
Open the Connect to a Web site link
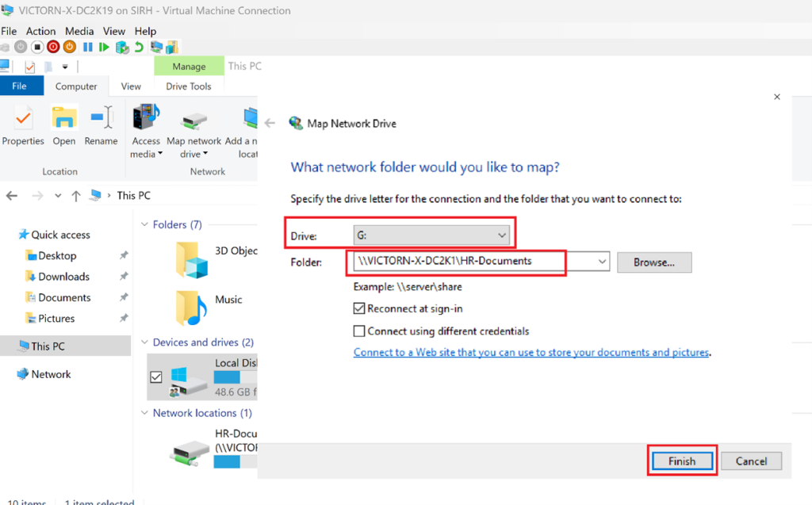click(531, 352)
